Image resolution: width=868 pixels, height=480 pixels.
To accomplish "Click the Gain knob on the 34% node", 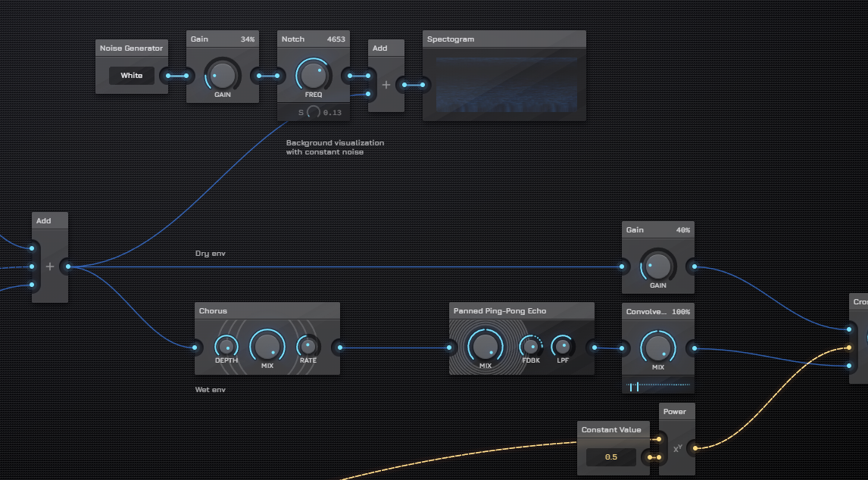I will 222,74.
